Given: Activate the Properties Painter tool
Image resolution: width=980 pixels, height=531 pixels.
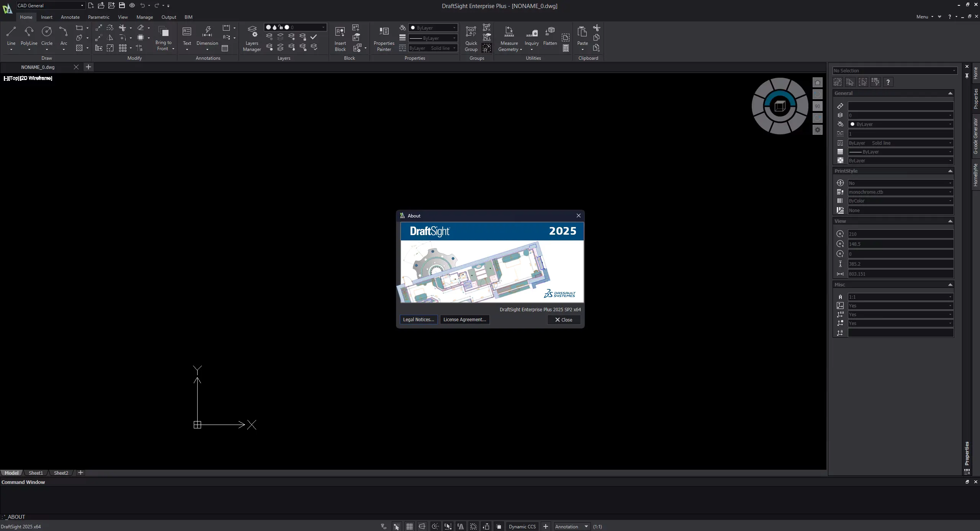Looking at the screenshot, I should (x=384, y=38).
